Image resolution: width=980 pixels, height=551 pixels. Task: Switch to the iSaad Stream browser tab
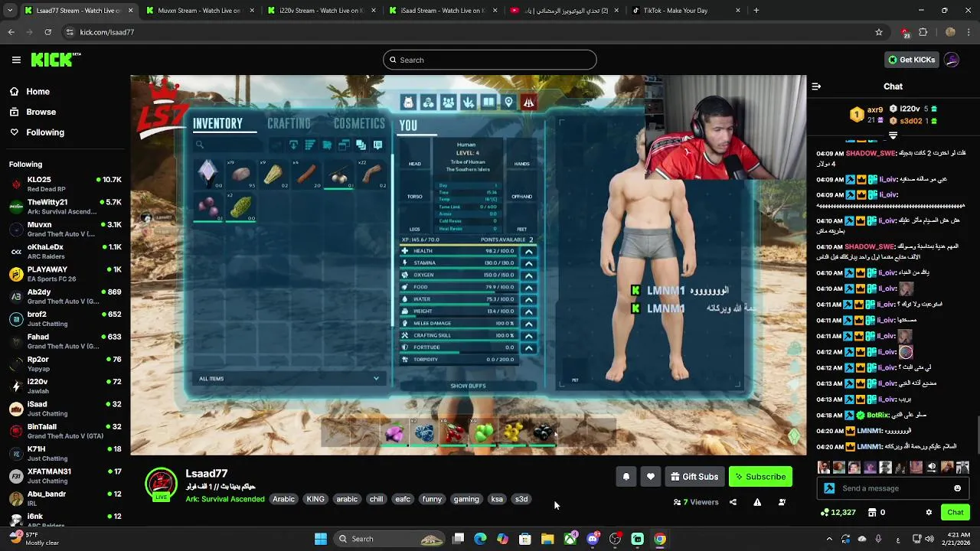[442, 11]
